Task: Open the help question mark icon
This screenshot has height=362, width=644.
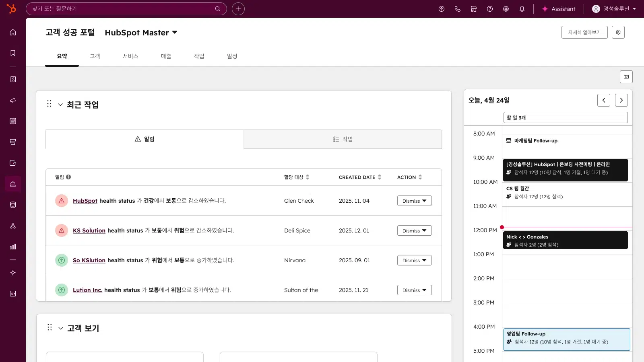Action: 490,9
